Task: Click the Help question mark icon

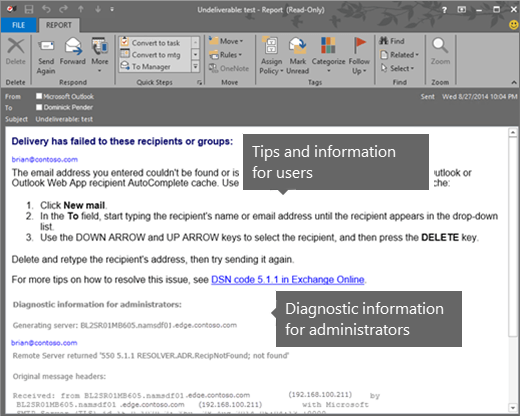Action: 444,10
